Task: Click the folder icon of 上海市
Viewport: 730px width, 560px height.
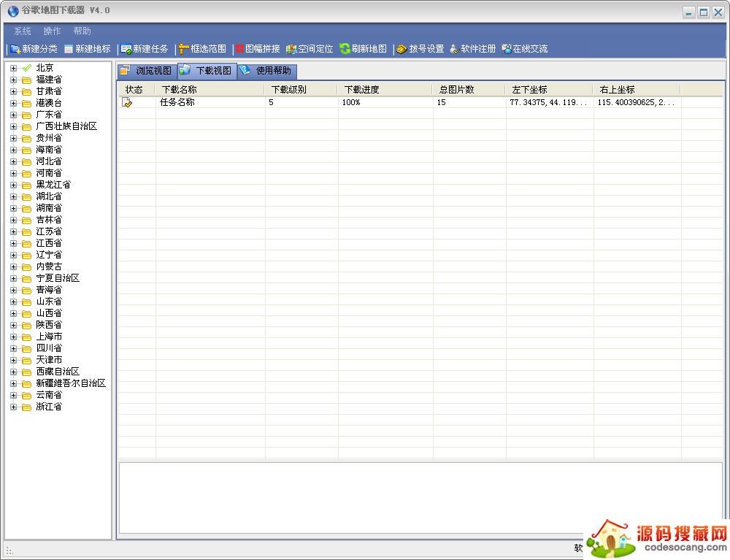Action: (x=27, y=337)
